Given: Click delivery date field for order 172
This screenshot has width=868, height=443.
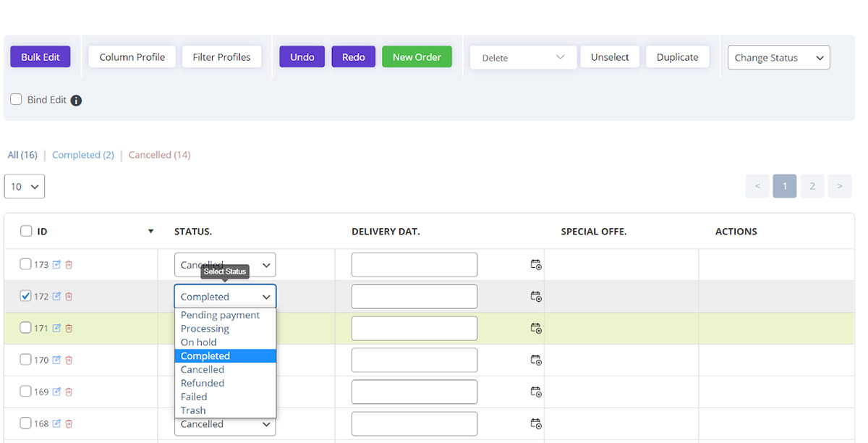Looking at the screenshot, I should pyautogui.click(x=414, y=297).
